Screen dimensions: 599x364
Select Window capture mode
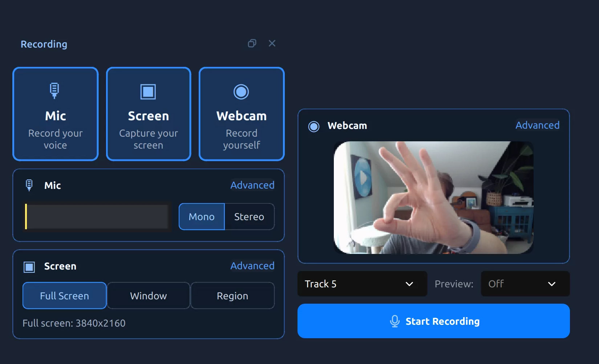pyautogui.click(x=149, y=296)
